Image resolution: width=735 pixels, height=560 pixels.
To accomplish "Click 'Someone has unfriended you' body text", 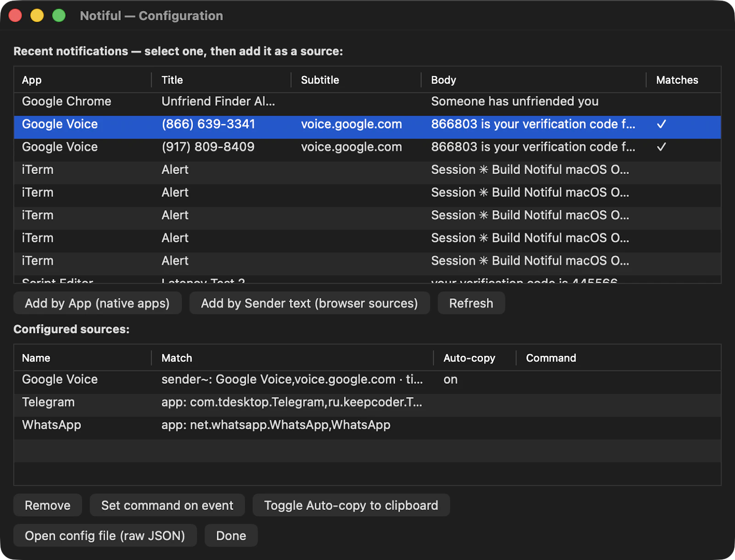I will tap(515, 101).
